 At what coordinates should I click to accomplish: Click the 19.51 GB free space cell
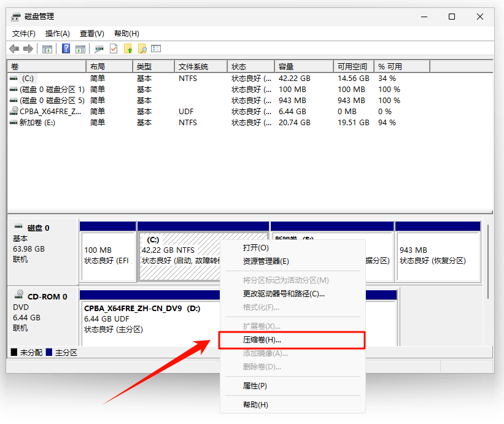353,123
